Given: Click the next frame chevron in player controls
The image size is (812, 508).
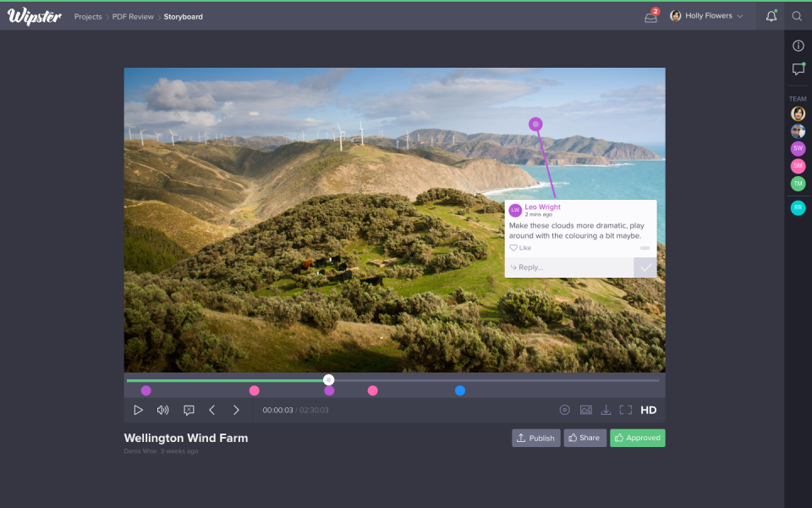Looking at the screenshot, I should coord(236,409).
